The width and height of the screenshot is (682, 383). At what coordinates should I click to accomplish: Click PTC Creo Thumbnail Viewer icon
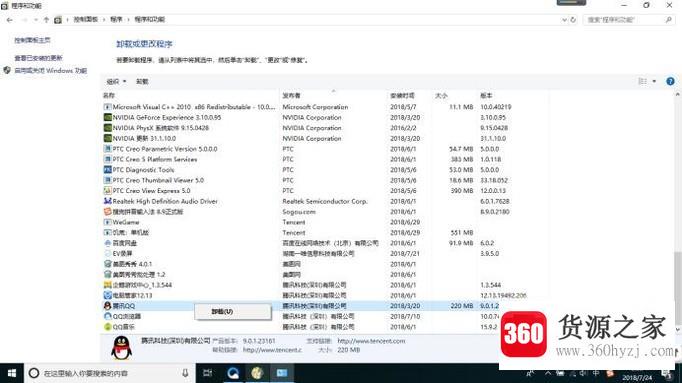tap(107, 180)
